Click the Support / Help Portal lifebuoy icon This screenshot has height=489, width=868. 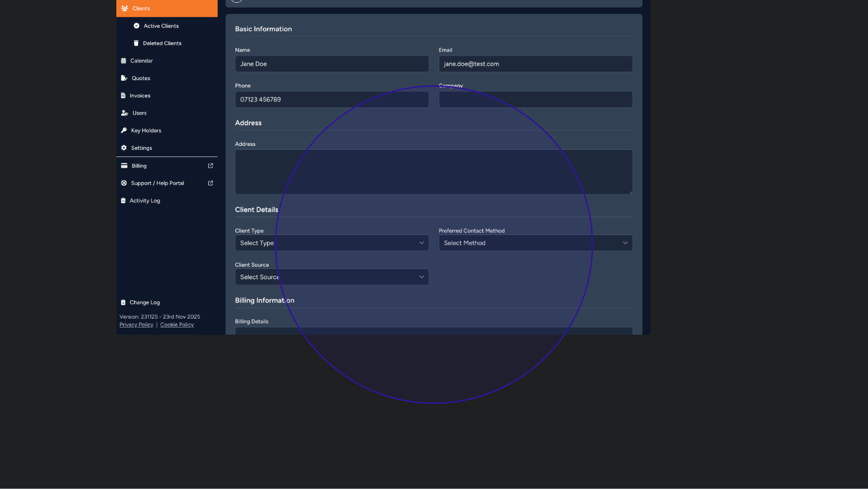[124, 183]
